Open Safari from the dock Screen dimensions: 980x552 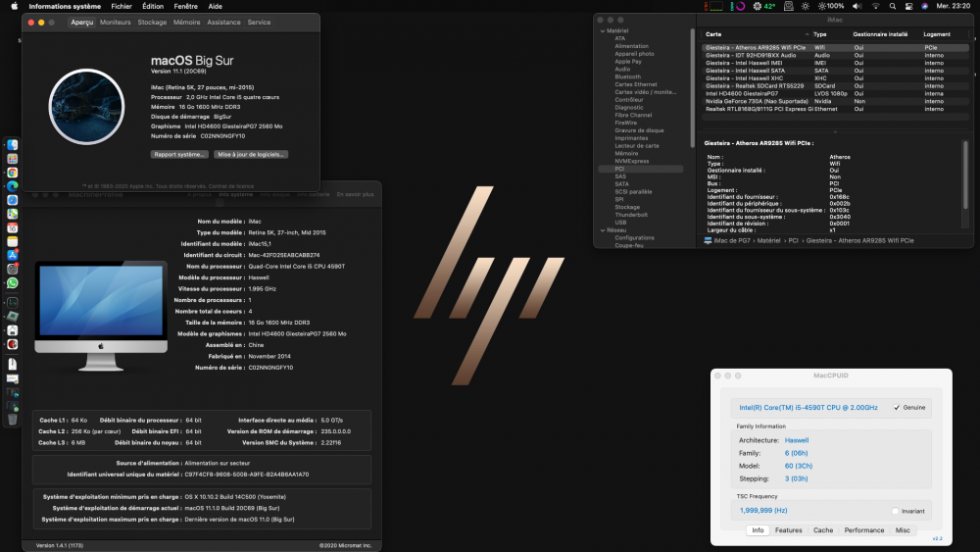click(x=12, y=200)
